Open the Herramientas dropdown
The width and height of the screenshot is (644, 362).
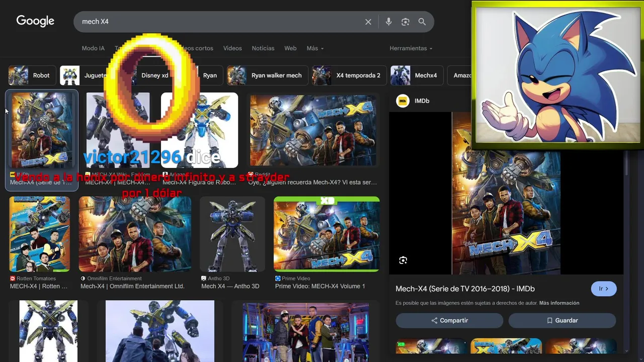point(411,48)
